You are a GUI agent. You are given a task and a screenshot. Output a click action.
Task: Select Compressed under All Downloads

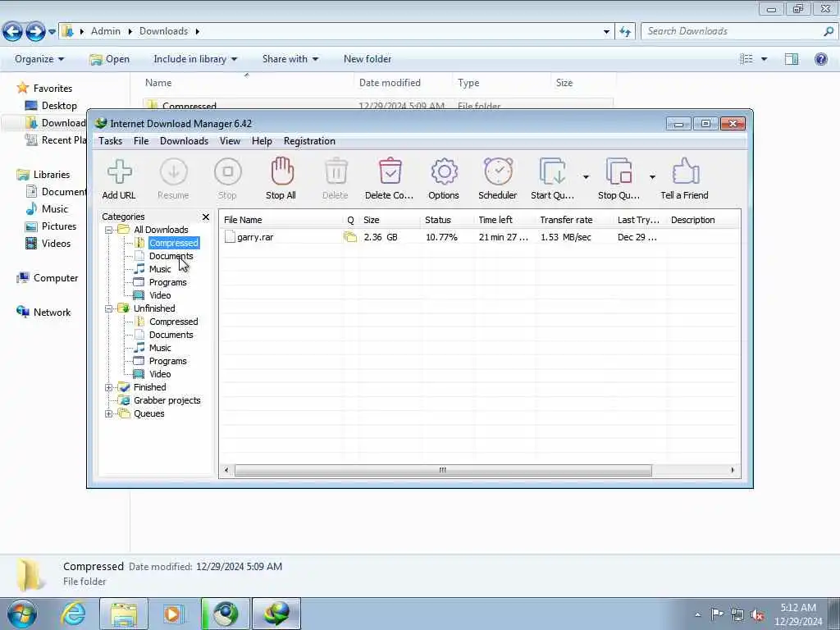click(174, 243)
